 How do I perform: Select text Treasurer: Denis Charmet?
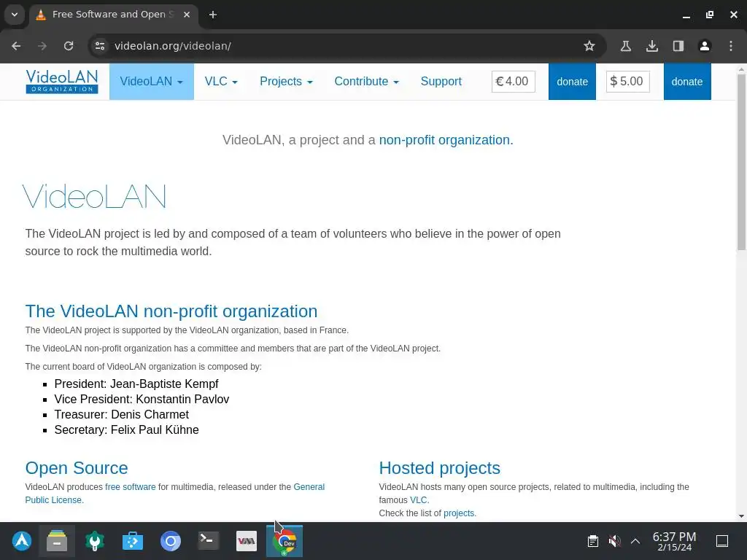tap(122, 414)
